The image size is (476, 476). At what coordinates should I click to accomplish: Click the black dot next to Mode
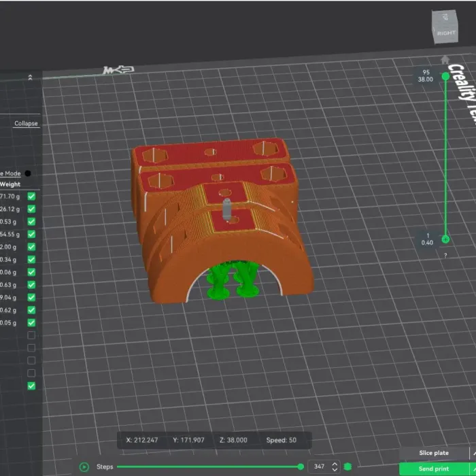(28, 173)
